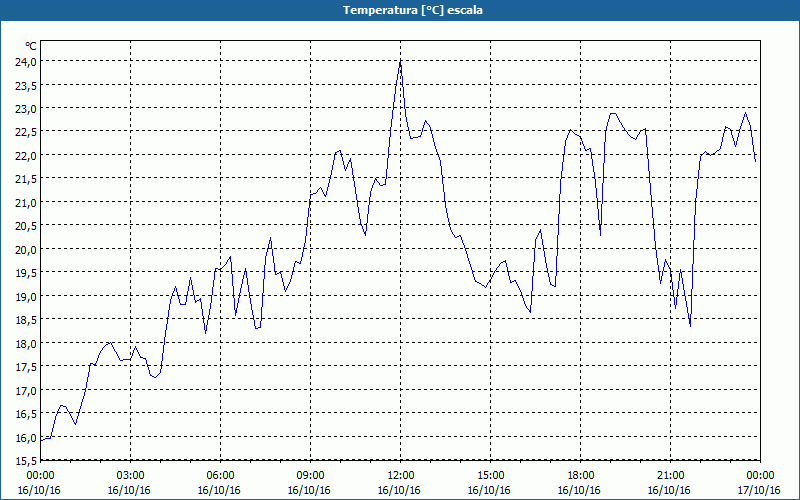800x500 pixels.
Task: Pick the 22,0 y-axis label
Action: [26, 156]
